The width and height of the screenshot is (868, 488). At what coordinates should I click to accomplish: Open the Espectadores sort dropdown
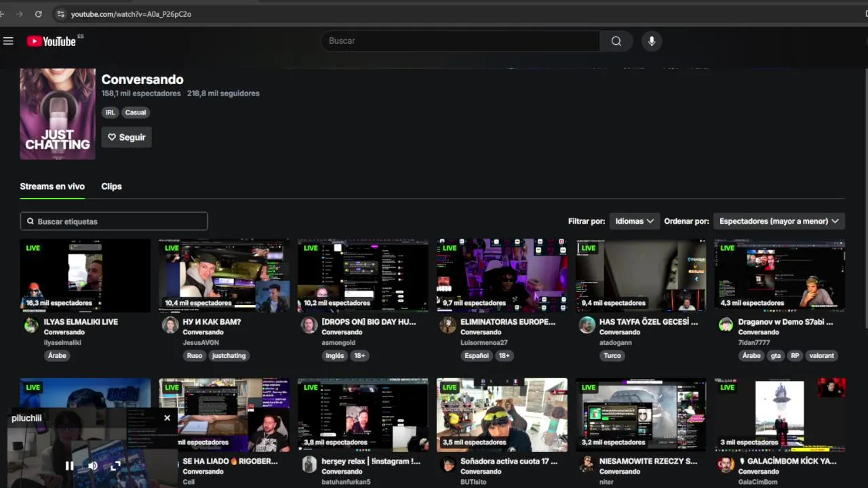[778, 221]
